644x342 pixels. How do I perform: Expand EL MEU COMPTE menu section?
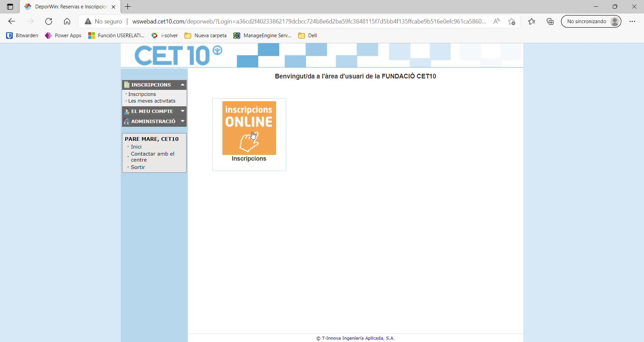(154, 111)
